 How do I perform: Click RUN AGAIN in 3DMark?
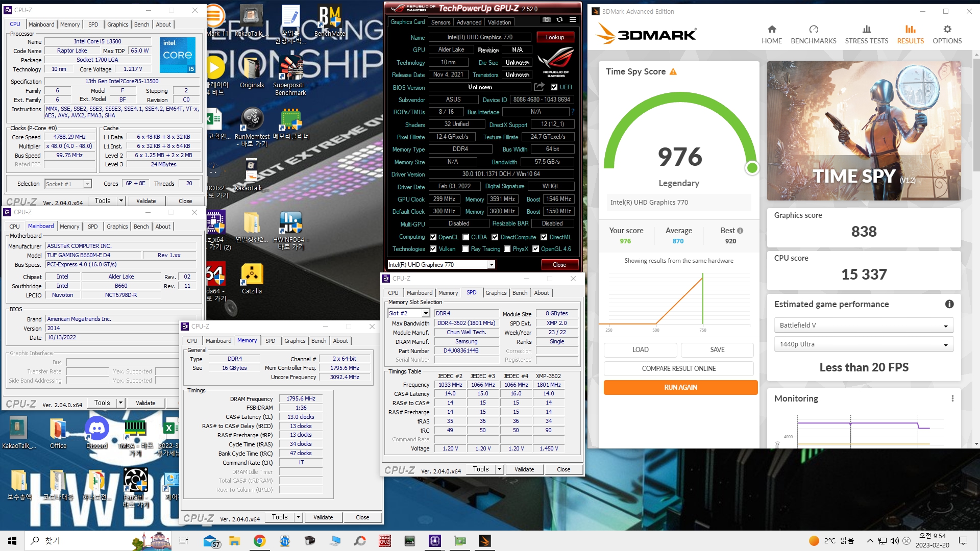tap(680, 388)
